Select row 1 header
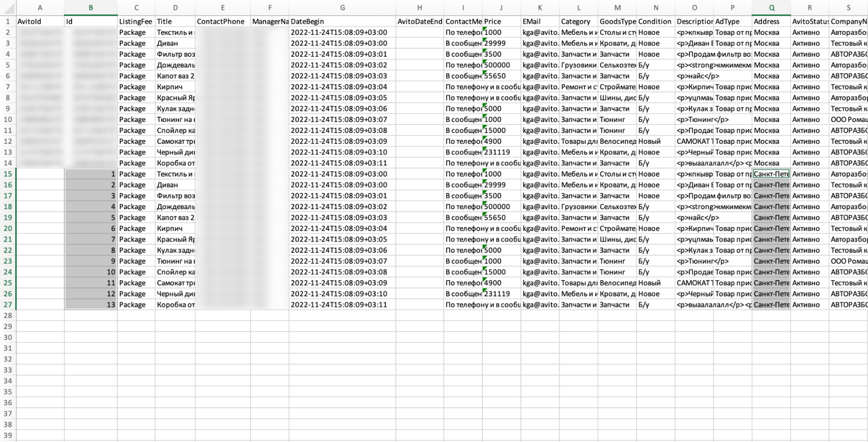This screenshot has height=442, width=868. coord(8,21)
